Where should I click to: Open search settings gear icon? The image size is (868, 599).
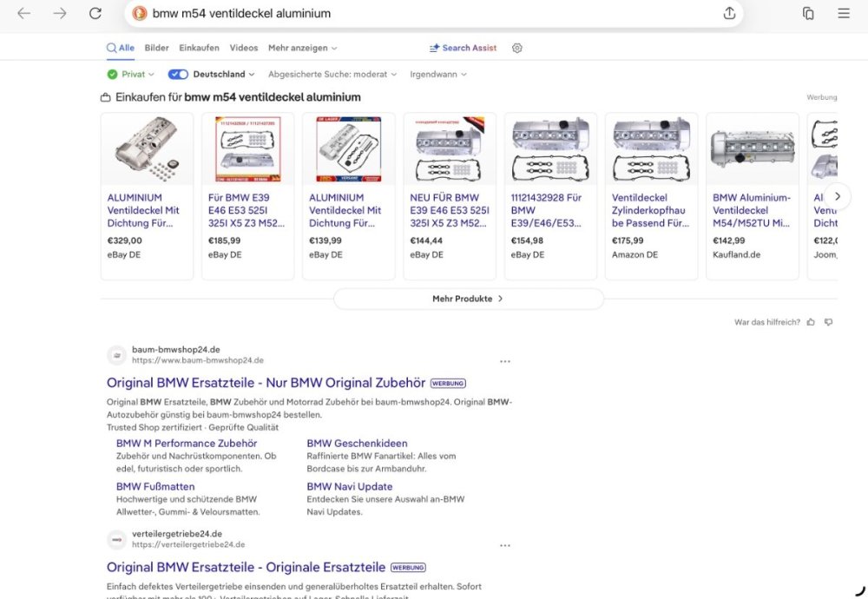pyautogui.click(x=517, y=48)
